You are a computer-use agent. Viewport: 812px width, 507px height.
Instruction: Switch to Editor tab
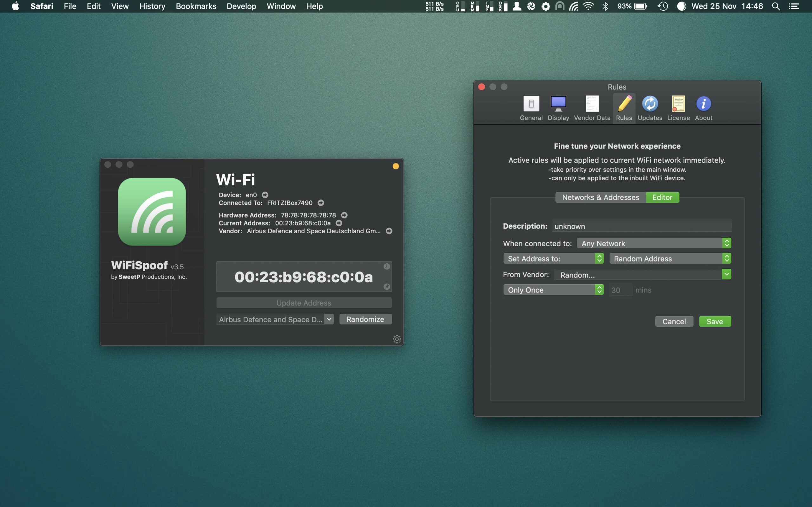coord(662,197)
